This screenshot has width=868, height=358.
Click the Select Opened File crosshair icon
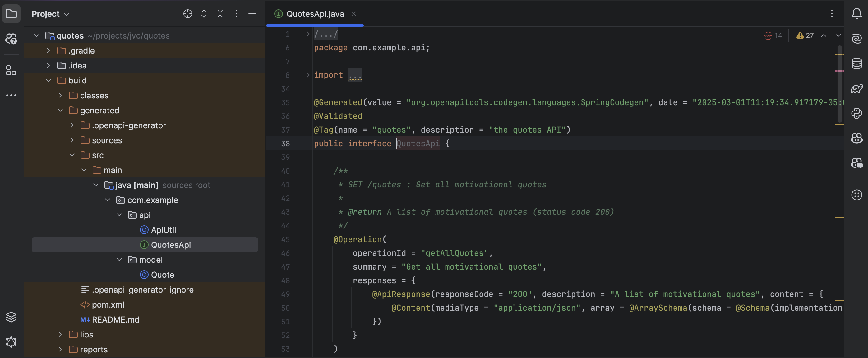pyautogui.click(x=188, y=14)
